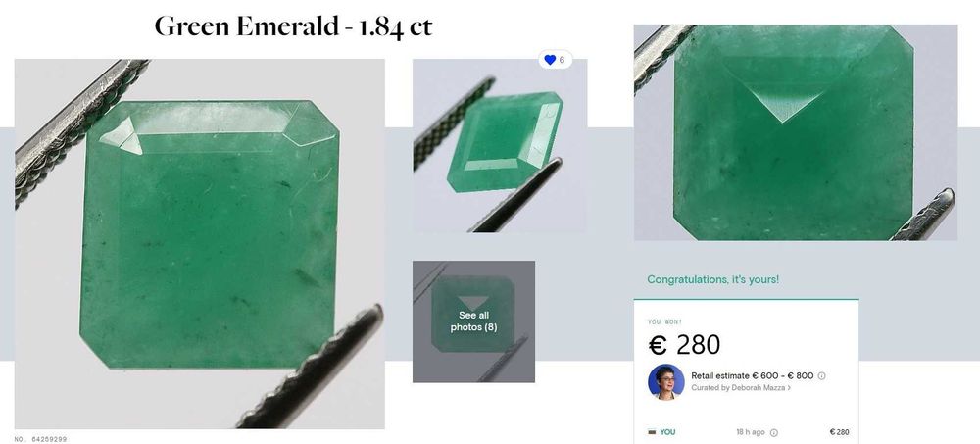
Task: View the pavilion-side emerald photo on right
Action: pos(796,132)
